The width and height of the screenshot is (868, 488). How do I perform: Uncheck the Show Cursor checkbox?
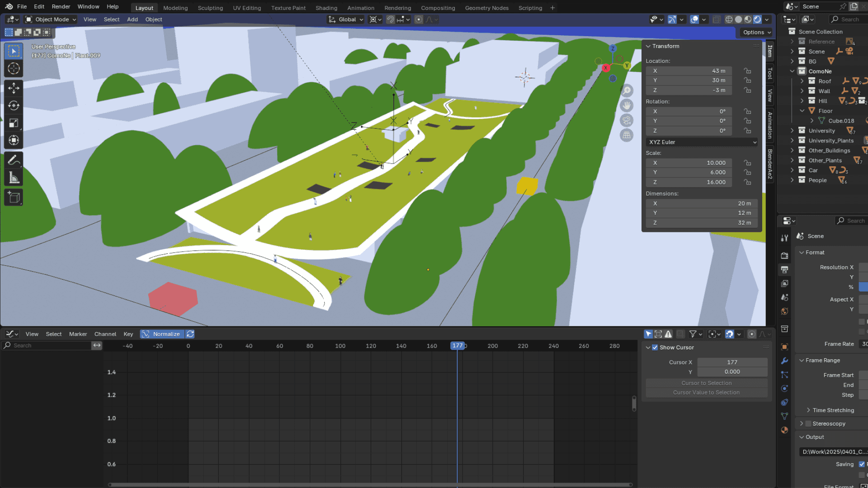(x=655, y=347)
